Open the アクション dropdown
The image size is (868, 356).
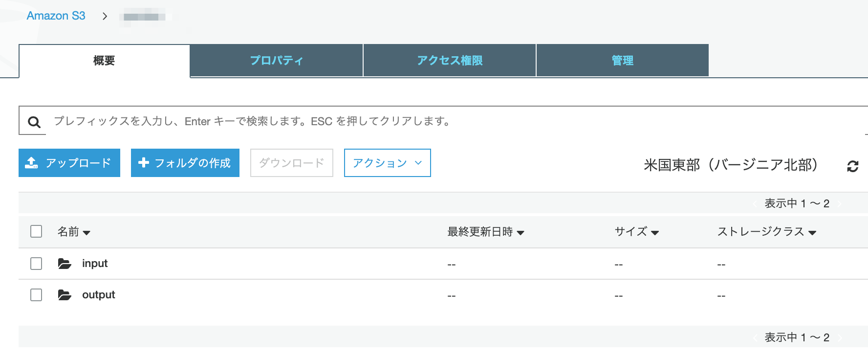click(x=388, y=163)
